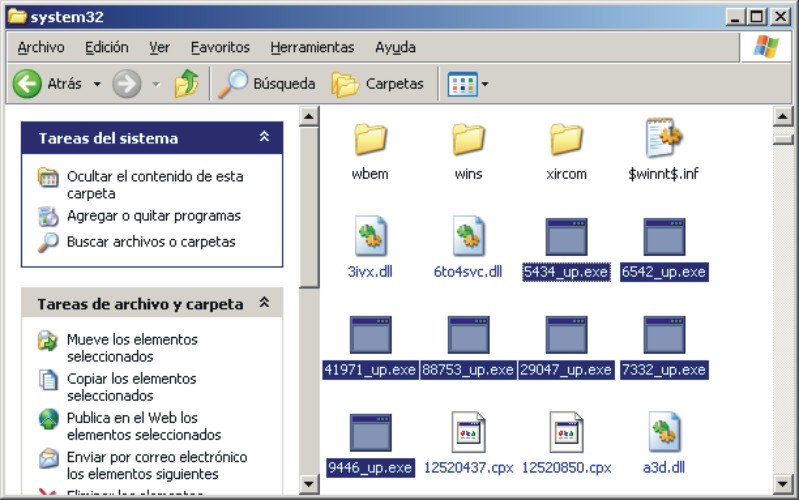Open the Favoritos menu
This screenshot has height=500, width=799.
[x=220, y=47]
